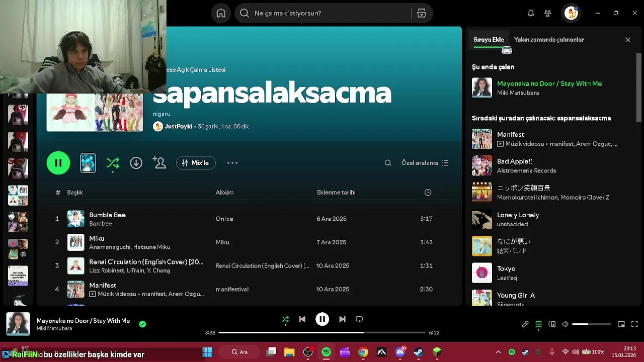Select the Miku track by Anamanaguchi
The width and height of the screenshot is (644, 362).
point(249,242)
